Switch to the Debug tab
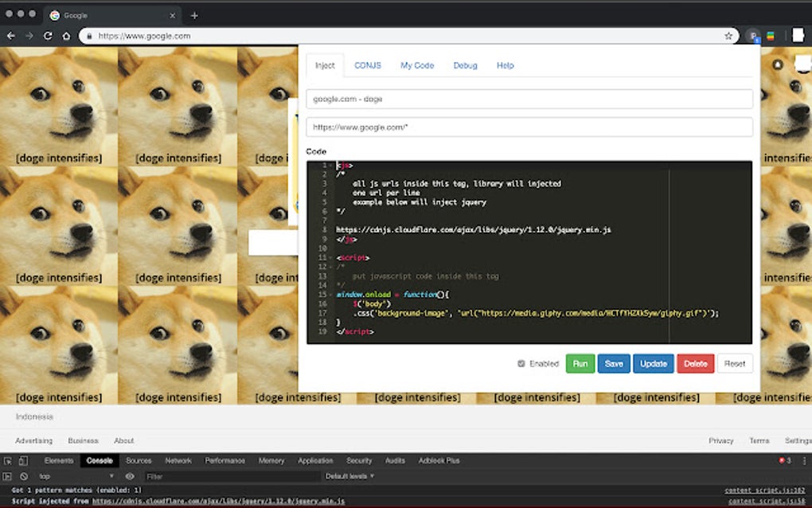This screenshot has height=508, width=812. pos(465,65)
